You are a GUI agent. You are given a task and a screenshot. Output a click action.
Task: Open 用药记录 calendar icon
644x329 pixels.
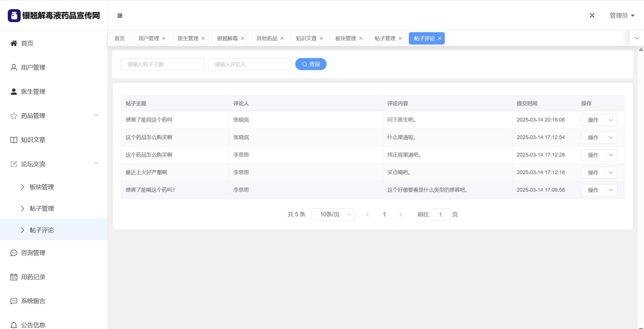pyautogui.click(x=14, y=277)
